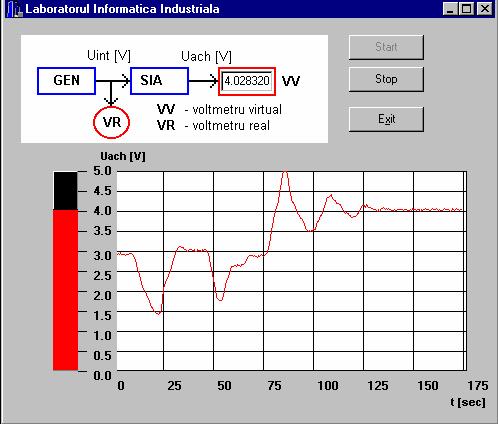Click the title bar text
498x424 pixels.
(122, 9)
